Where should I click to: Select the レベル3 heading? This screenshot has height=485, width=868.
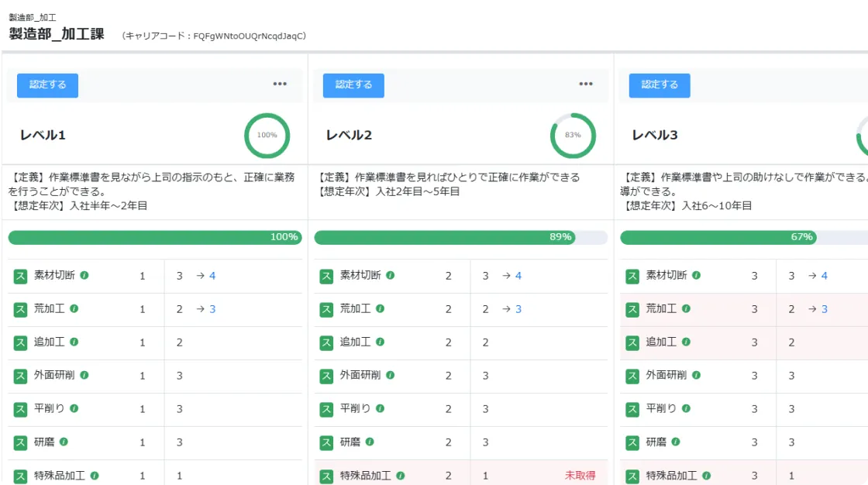click(x=655, y=136)
